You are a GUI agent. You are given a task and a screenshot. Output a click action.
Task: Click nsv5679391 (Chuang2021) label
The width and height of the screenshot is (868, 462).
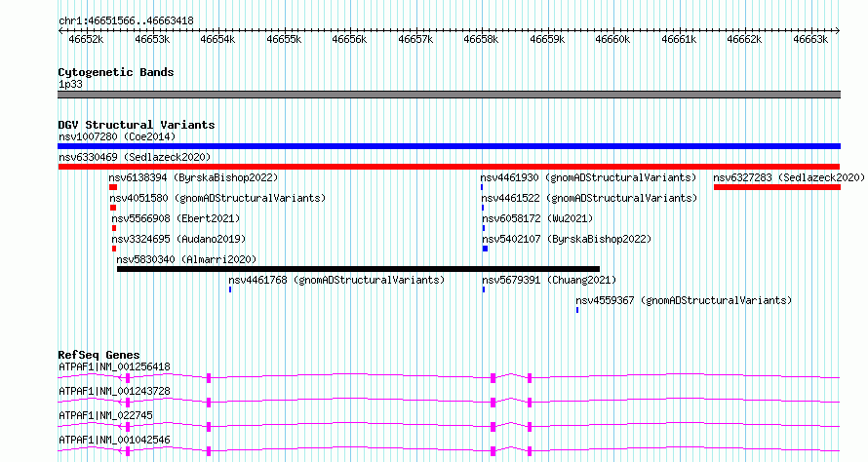click(549, 280)
